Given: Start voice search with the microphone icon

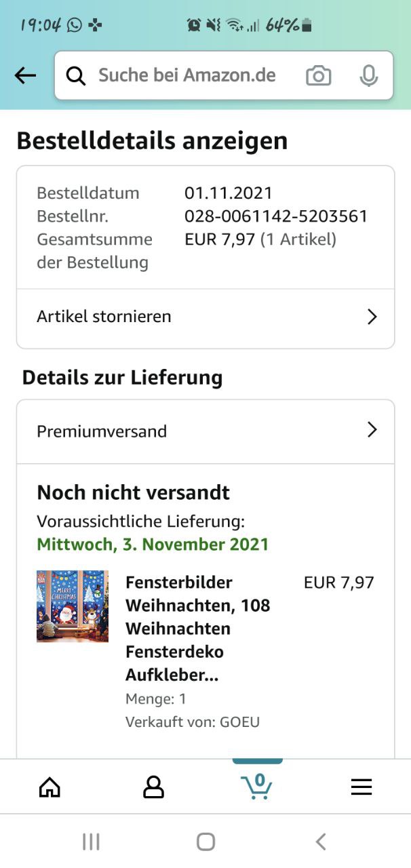Looking at the screenshot, I should tap(368, 76).
